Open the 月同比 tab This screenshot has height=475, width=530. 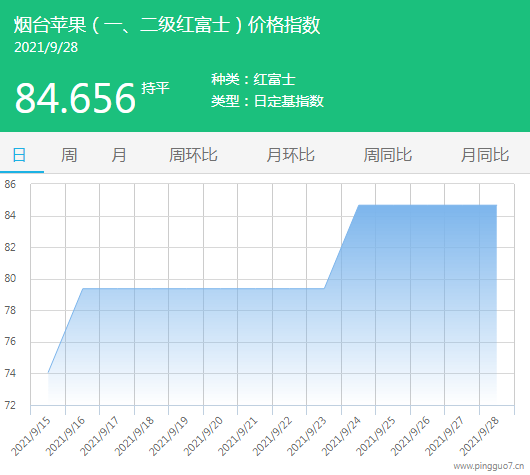(485, 155)
